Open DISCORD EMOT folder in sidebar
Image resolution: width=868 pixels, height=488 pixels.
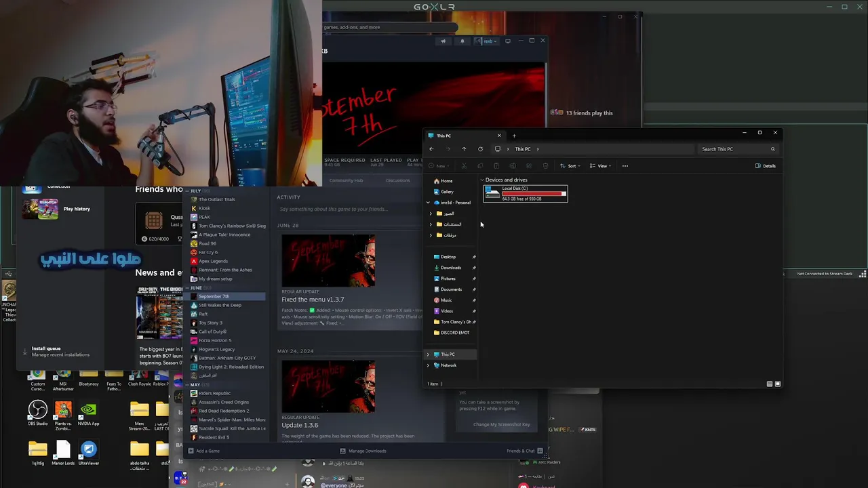pyautogui.click(x=454, y=333)
